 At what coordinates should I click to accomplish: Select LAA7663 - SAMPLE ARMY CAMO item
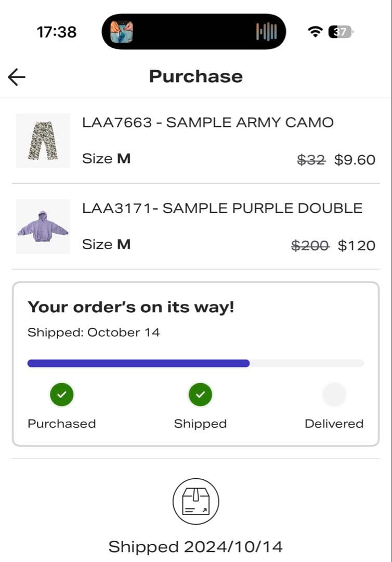[x=208, y=123]
